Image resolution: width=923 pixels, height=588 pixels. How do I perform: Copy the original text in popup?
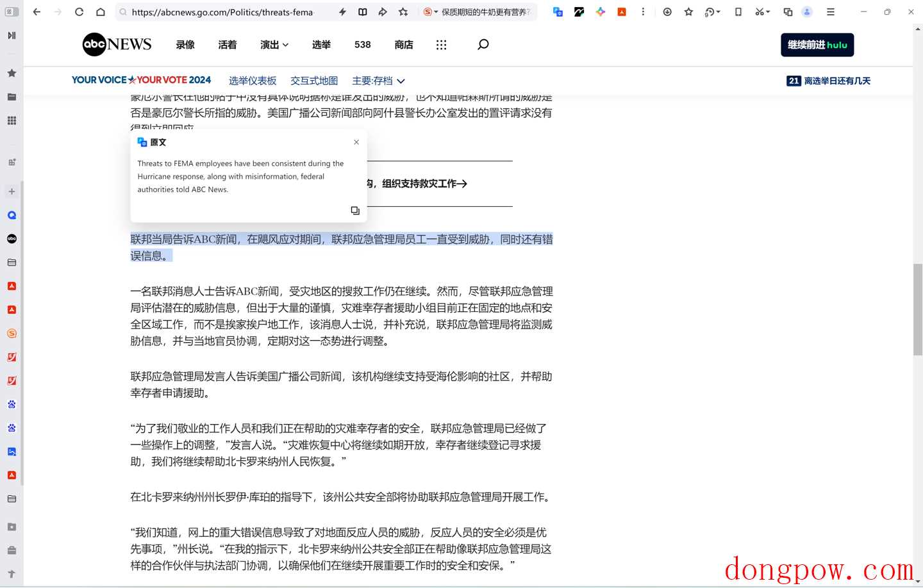tap(355, 211)
